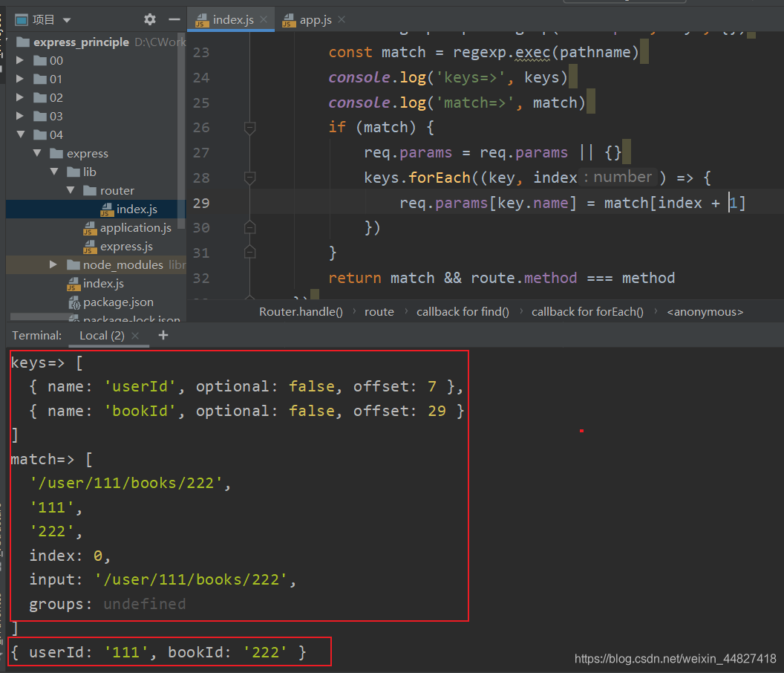Switch to the app.js editor tab
This screenshot has width=784, height=673.
click(315, 19)
